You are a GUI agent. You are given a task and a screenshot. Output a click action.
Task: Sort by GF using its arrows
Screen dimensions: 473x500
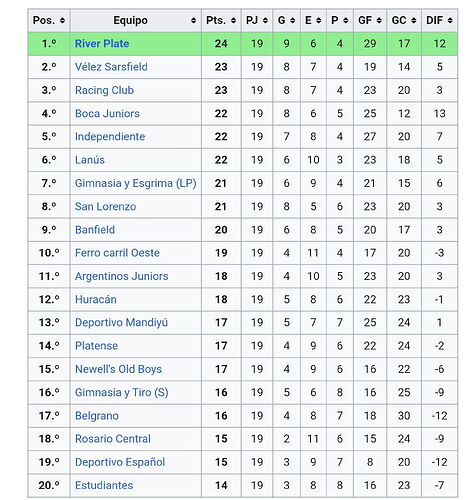click(379, 21)
